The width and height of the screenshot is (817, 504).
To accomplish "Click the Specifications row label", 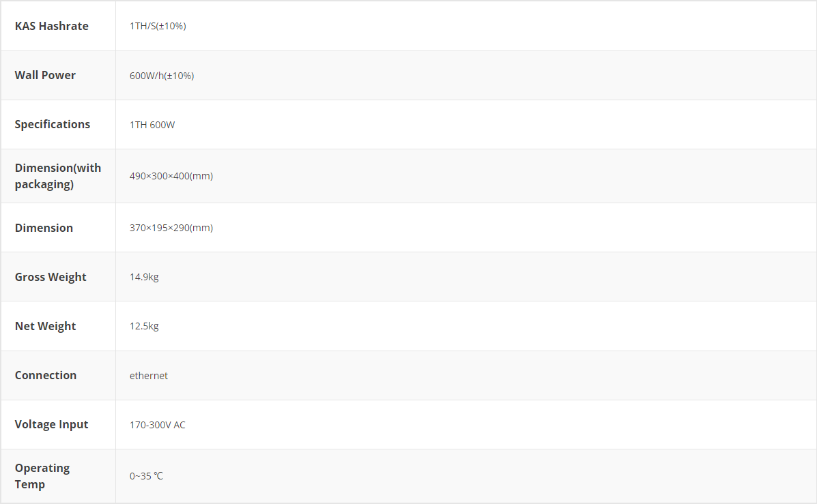I will (53, 124).
